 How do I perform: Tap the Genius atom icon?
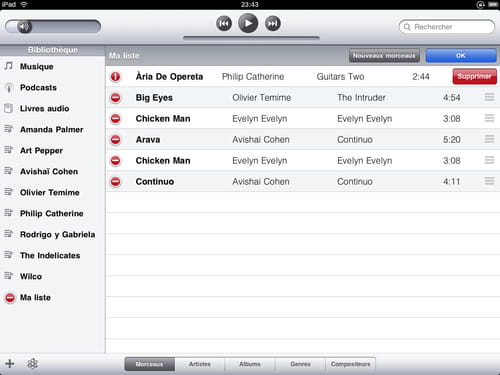coord(32,364)
